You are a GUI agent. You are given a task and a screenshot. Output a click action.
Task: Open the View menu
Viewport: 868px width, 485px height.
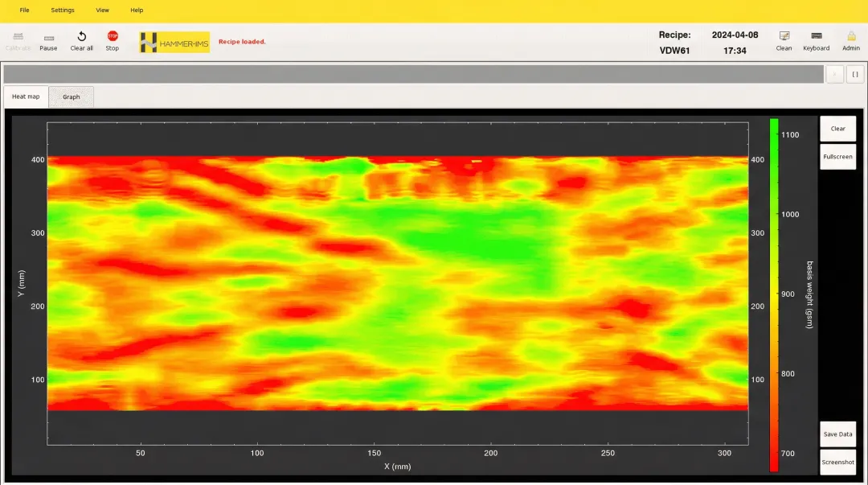[x=102, y=10]
